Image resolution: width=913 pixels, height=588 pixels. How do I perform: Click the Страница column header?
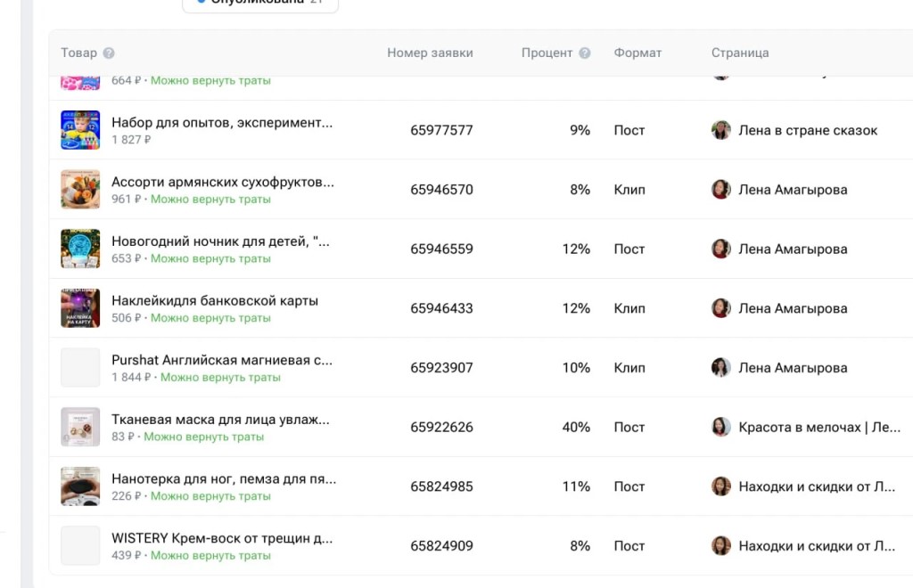tap(740, 53)
